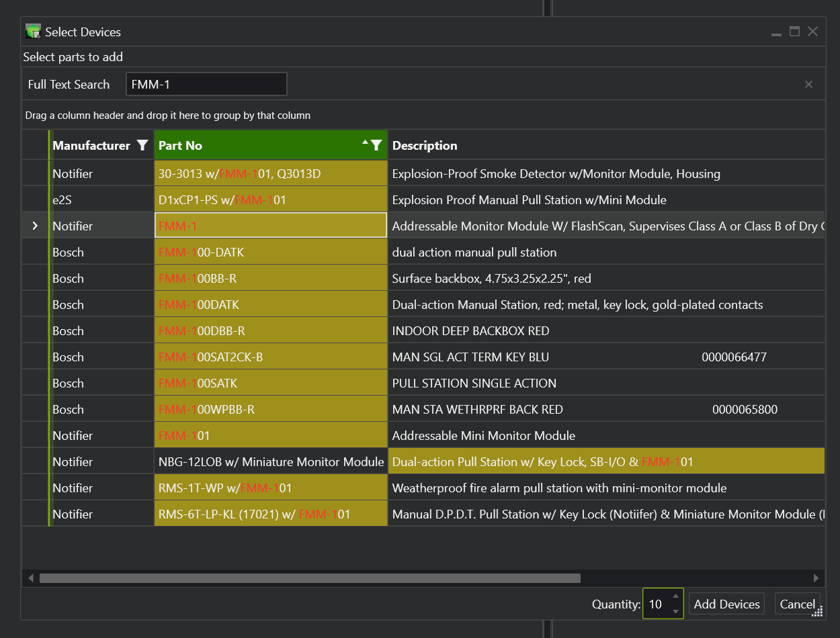Cancel the device selection
The height and width of the screenshot is (638, 840).
[x=797, y=604]
